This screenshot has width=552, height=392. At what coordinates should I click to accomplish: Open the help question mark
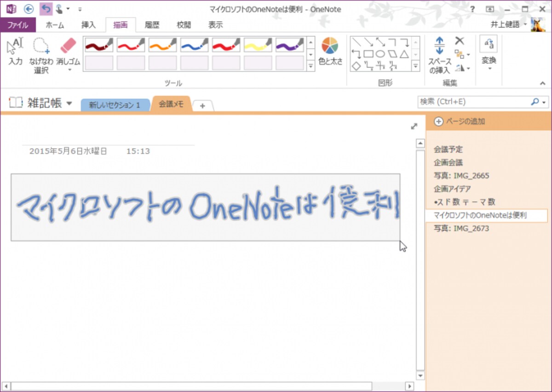[472, 9]
